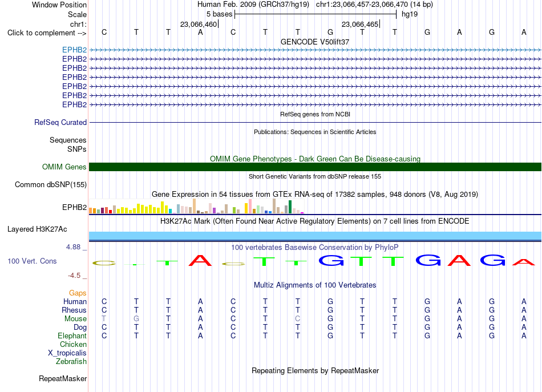Select the orange Gaps label
The image size is (542, 392).
pos(78,293)
